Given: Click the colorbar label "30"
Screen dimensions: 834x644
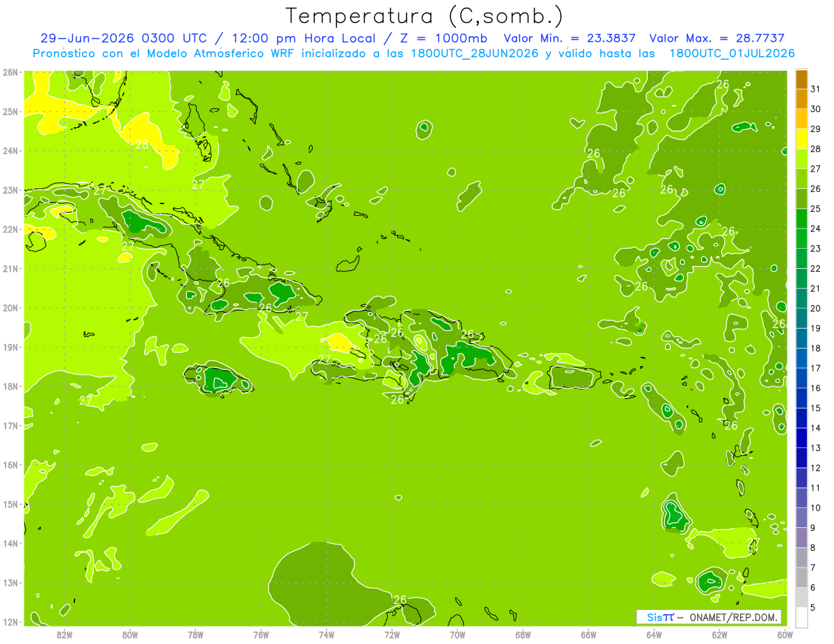Looking at the screenshot, I should (815, 109).
